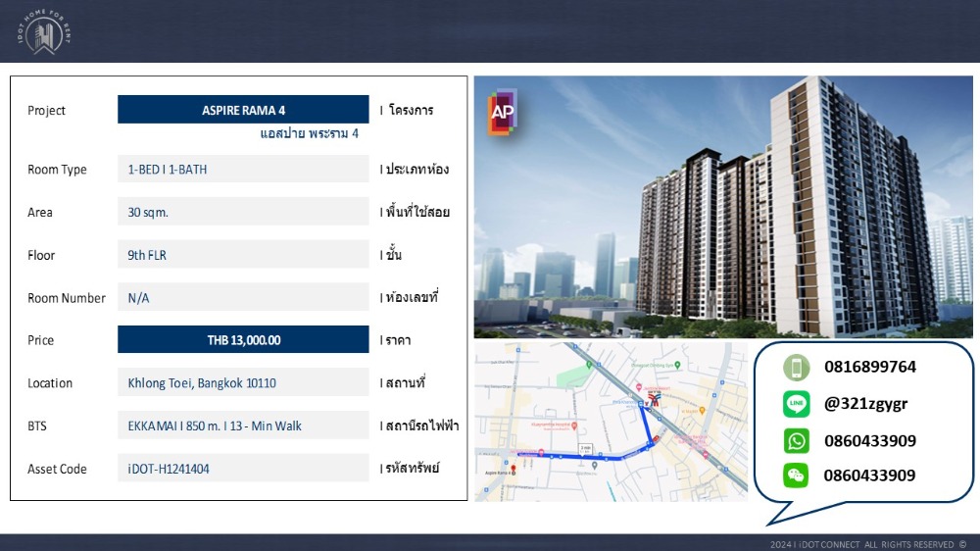Open the route map thumbnail

(611, 421)
